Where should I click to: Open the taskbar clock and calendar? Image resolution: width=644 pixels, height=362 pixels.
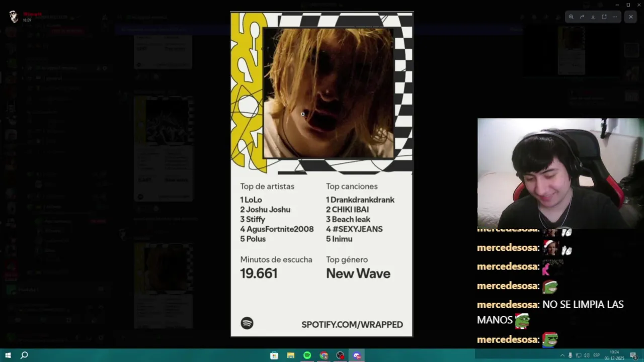tap(614, 355)
